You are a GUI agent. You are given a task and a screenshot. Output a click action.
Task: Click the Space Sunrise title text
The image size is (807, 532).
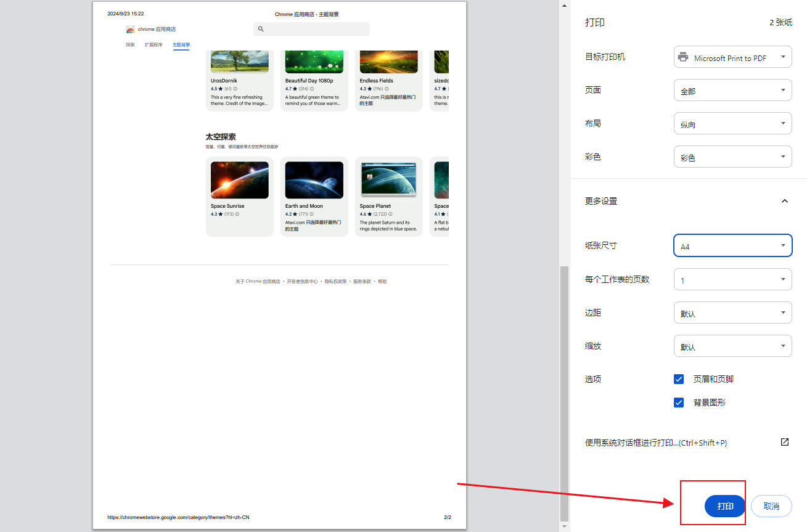click(x=227, y=206)
